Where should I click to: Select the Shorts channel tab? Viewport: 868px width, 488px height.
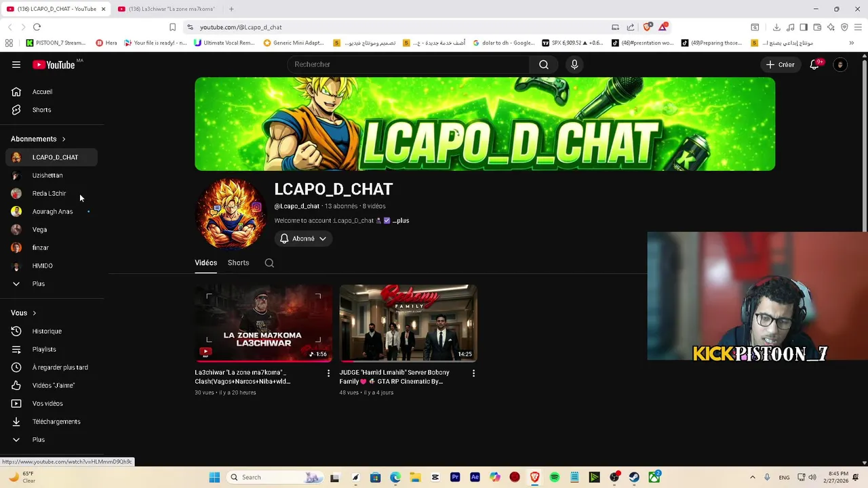click(x=238, y=263)
